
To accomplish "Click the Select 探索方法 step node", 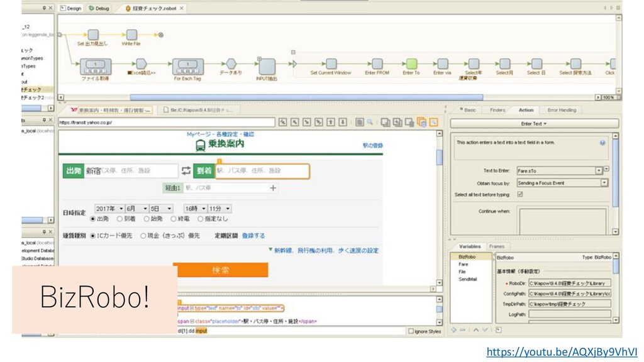I will coord(575,63).
